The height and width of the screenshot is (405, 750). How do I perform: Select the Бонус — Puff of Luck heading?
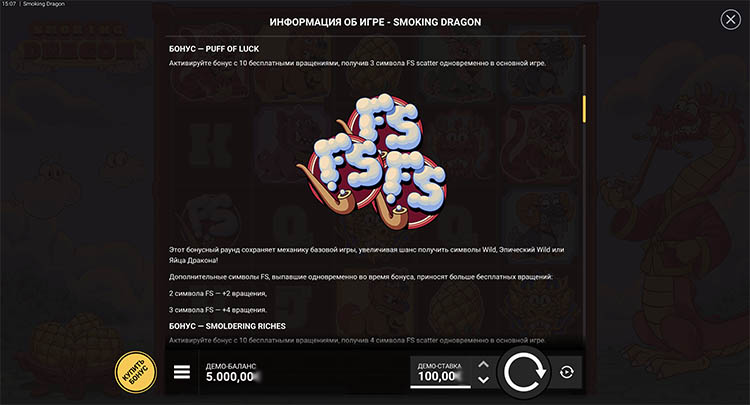214,49
